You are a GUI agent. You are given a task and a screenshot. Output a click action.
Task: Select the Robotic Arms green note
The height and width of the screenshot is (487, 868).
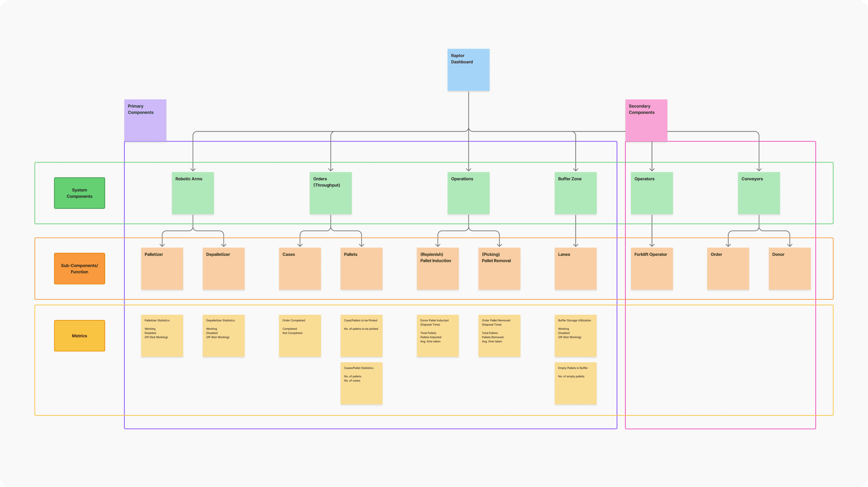pyautogui.click(x=193, y=193)
